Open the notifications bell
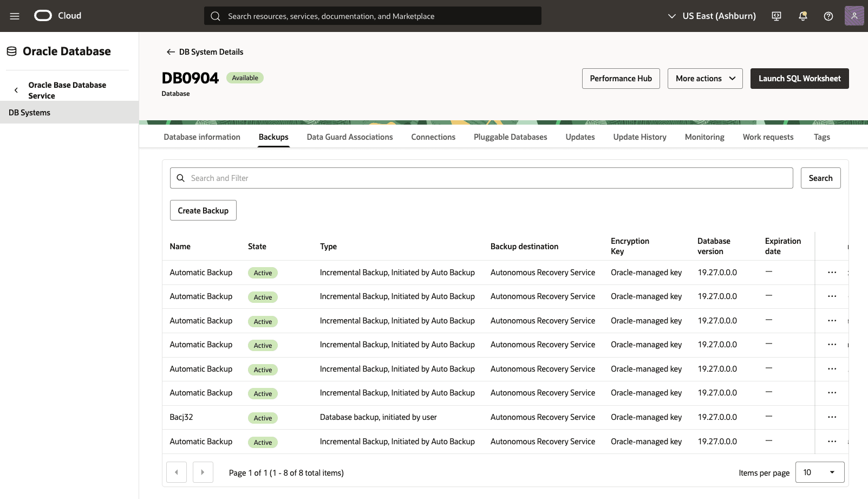The image size is (868, 499). tap(802, 16)
